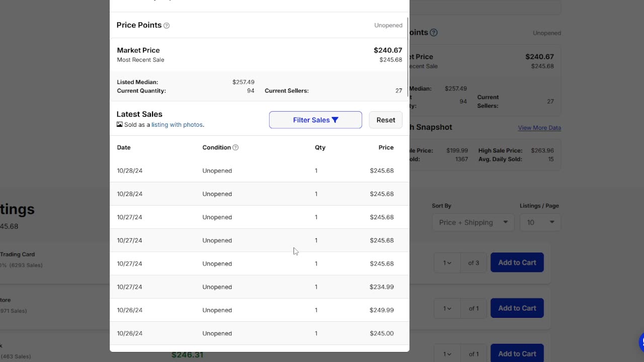644x362 pixels.
Task: Click the $246.31 listing price
Action: [188, 355]
